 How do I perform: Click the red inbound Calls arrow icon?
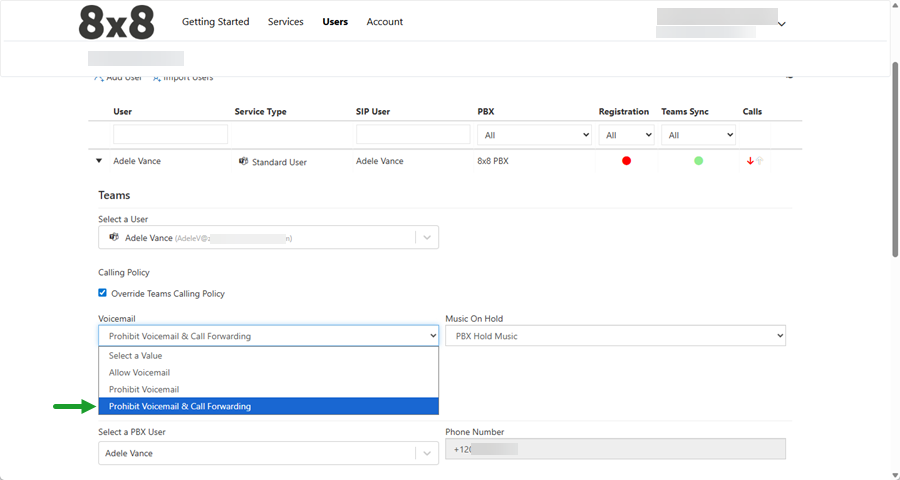pos(750,161)
